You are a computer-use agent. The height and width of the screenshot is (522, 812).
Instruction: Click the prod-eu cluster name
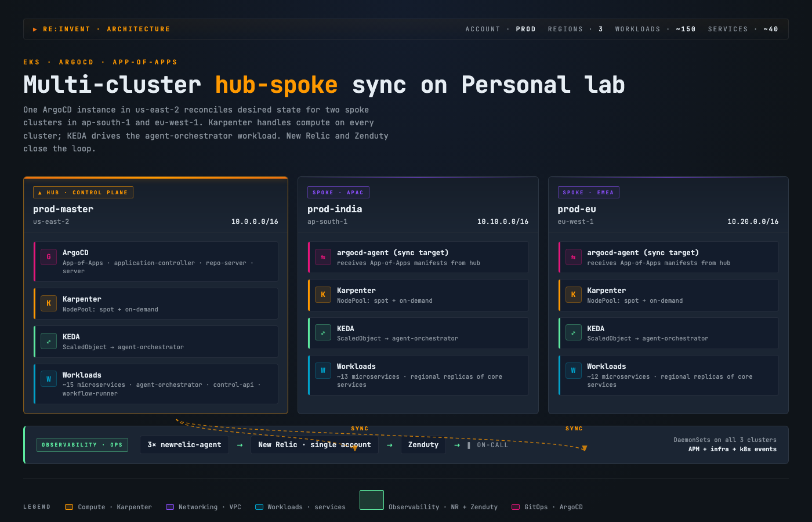(577, 209)
